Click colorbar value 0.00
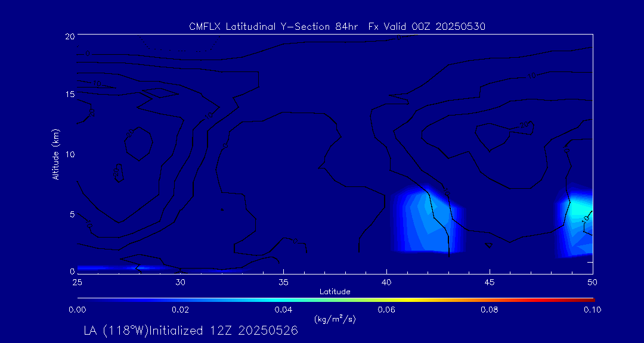Viewport: 644px width, 343px height. [77, 310]
